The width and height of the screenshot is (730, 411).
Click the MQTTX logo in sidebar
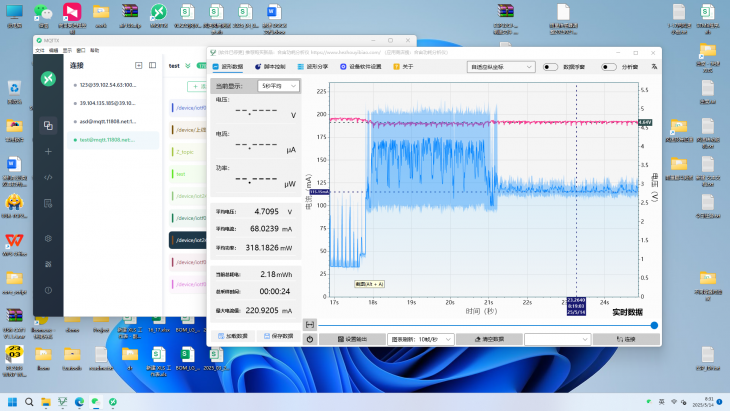coord(48,79)
